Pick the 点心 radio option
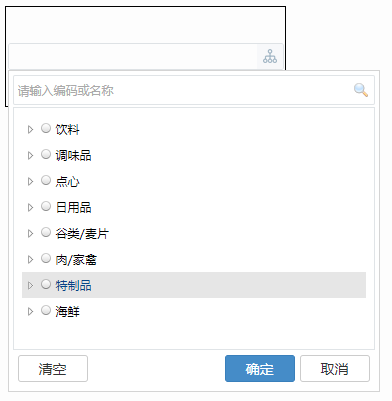The width and height of the screenshot is (392, 401). tap(46, 180)
